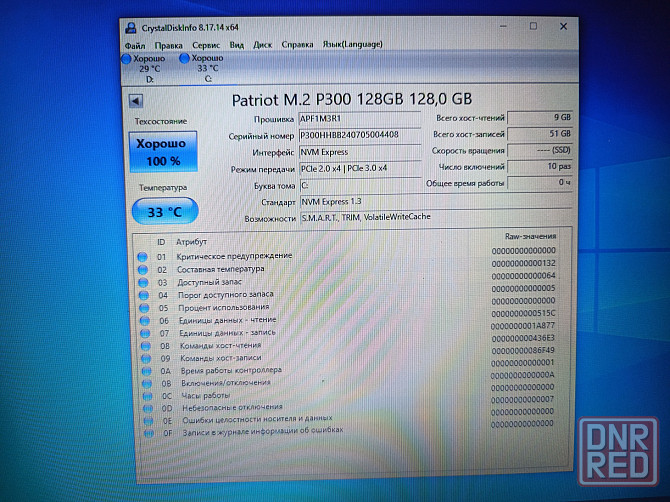Click the Хорошо 100 % health status button
Image resolution: width=670 pixels, height=502 pixels.
point(163,152)
